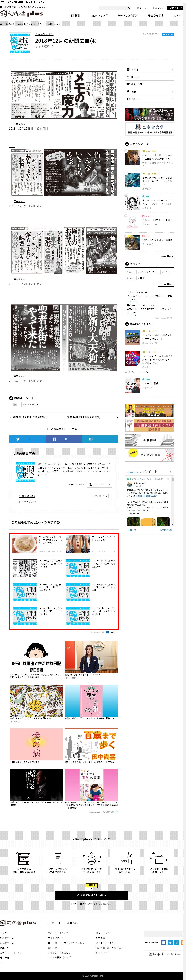Viewport: 186px width, 980px height.
Task: Click 写真を拡大 under the メモの魔力 ad
Action: (x=19, y=124)
